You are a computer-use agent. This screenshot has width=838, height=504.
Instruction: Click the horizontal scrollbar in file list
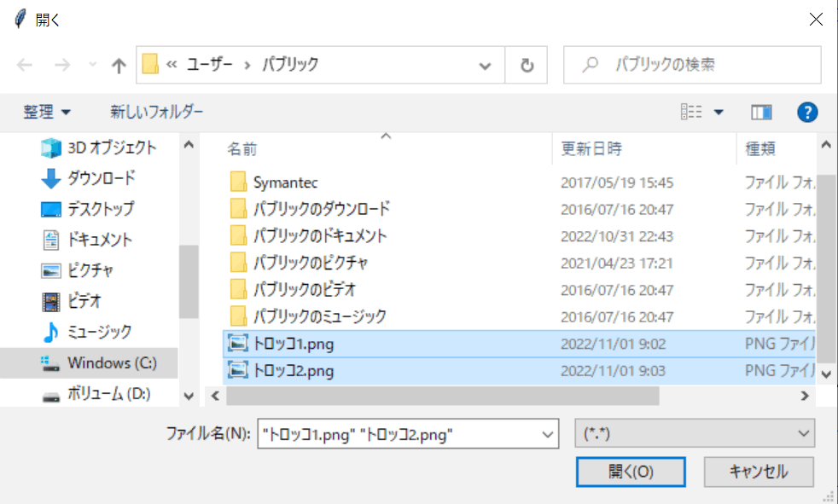(x=444, y=396)
